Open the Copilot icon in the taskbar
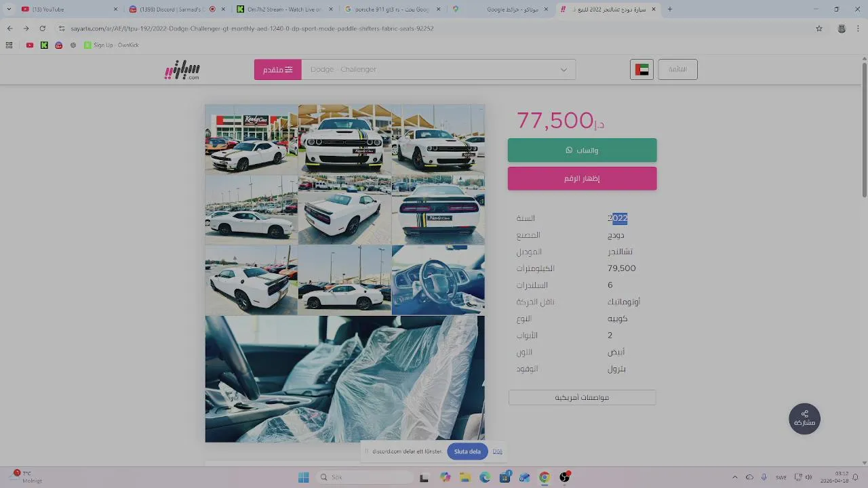Image resolution: width=868 pixels, height=488 pixels. pos(445,477)
